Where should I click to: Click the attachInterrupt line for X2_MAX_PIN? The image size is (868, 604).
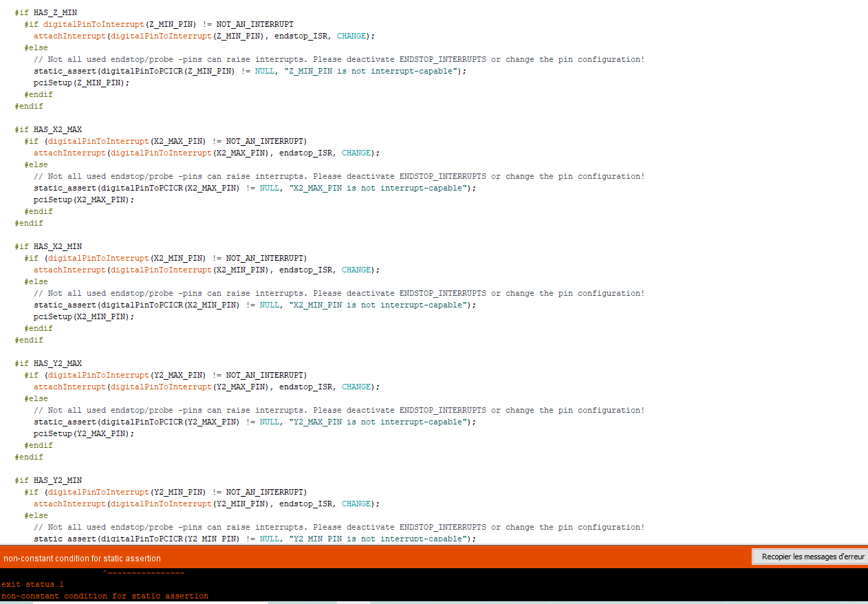206,153
